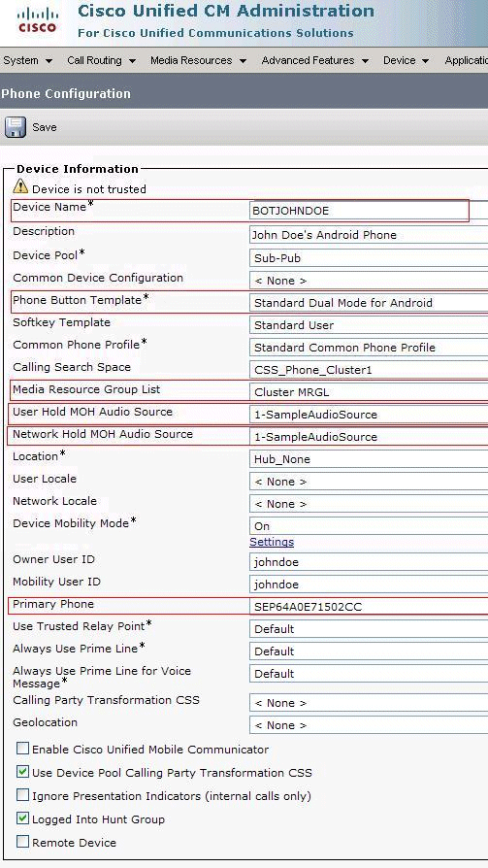Open the Softkey Template dropdown
The height and width of the screenshot is (868, 488).
[x=369, y=325]
